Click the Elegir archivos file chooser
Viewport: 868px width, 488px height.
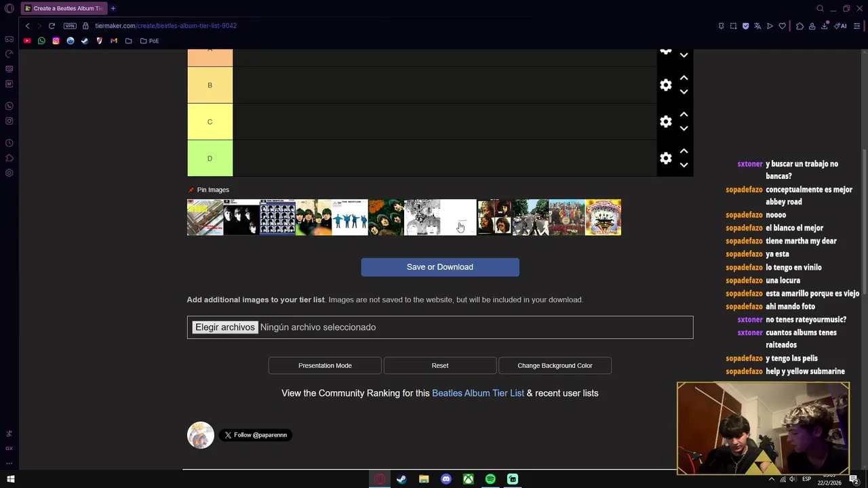[x=224, y=327]
